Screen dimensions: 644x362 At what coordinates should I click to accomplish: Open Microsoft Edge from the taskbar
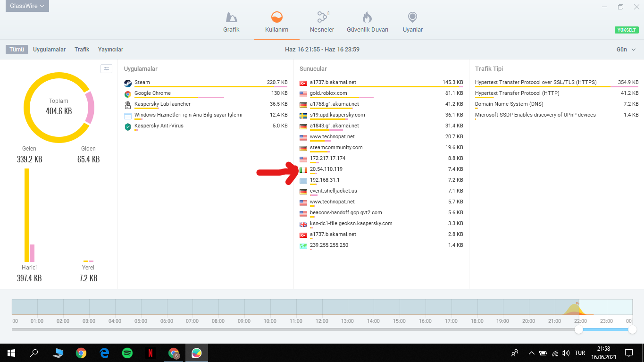coord(104,353)
